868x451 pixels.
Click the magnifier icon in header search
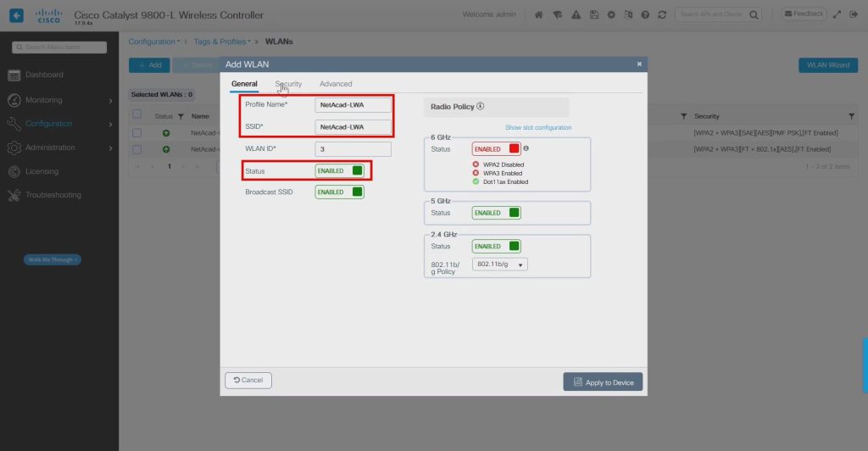pyautogui.click(x=754, y=15)
